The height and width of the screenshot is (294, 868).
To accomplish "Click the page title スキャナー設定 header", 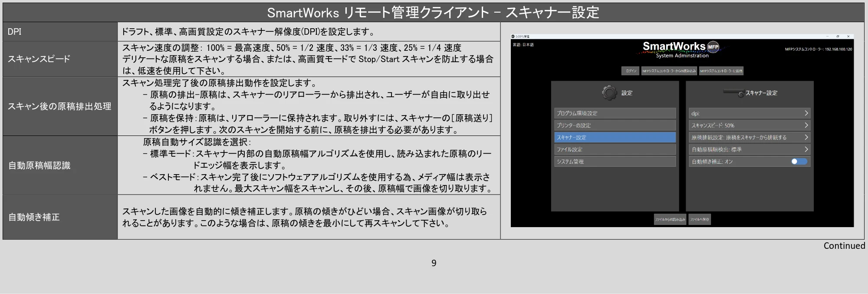I will pos(552,13).
